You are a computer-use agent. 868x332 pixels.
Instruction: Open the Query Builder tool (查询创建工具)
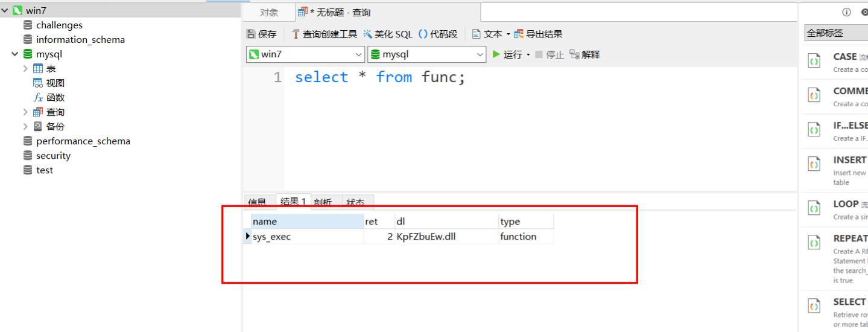coord(325,34)
